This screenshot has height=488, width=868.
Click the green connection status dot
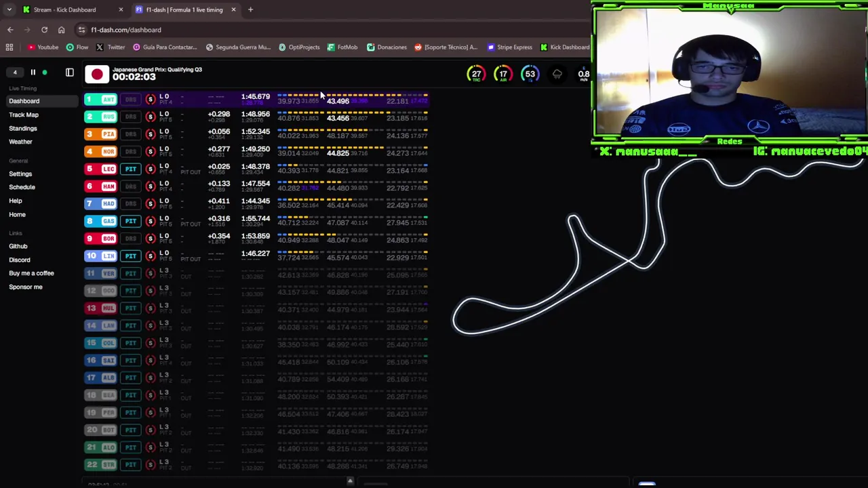(45, 73)
